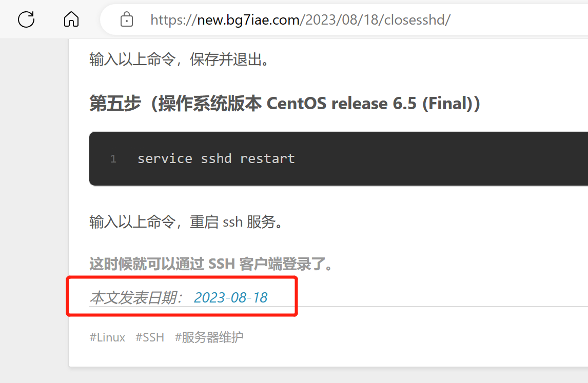Click the 本文发表日期 label
The width and height of the screenshot is (588, 383).
pyautogui.click(x=136, y=297)
